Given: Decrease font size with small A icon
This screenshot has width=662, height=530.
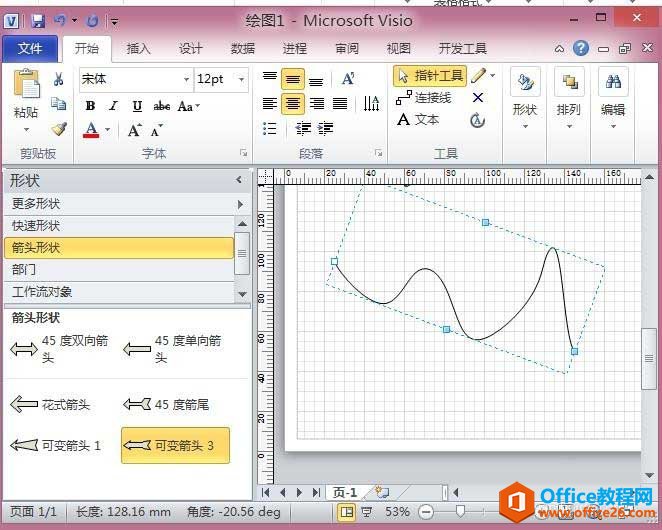Looking at the screenshot, I should pos(157,130).
